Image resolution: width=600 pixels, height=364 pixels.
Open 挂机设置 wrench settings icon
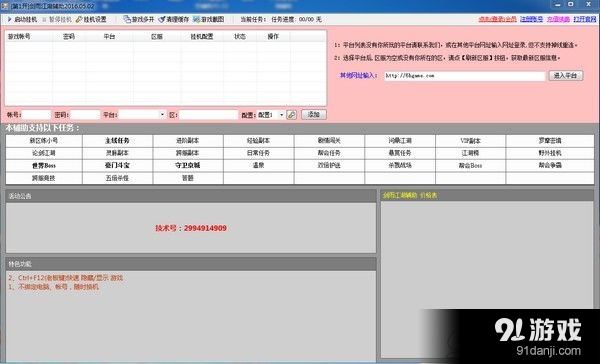coord(79,19)
